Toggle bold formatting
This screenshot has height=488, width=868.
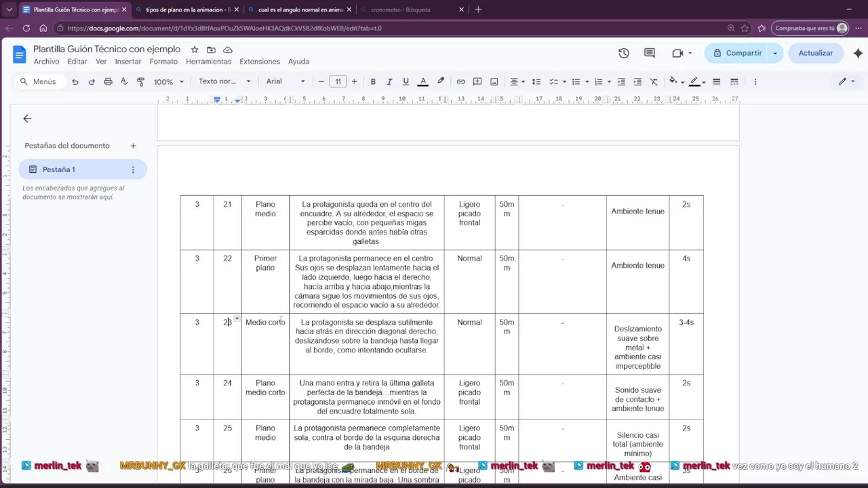(x=373, y=81)
